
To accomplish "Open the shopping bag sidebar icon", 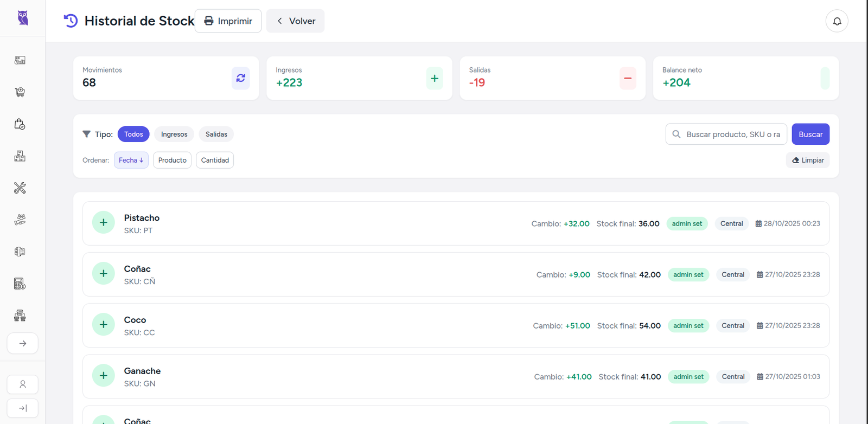I will (20, 124).
